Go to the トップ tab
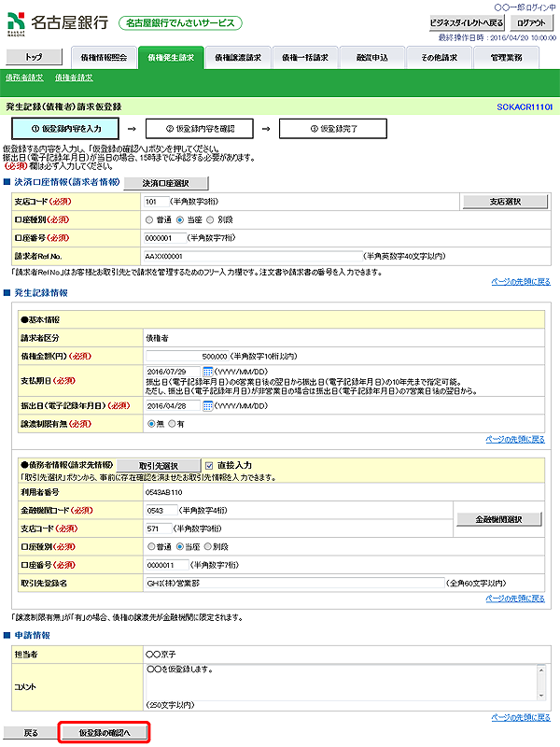Image resolution: width=560 pixels, height=747 pixels. point(34,57)
